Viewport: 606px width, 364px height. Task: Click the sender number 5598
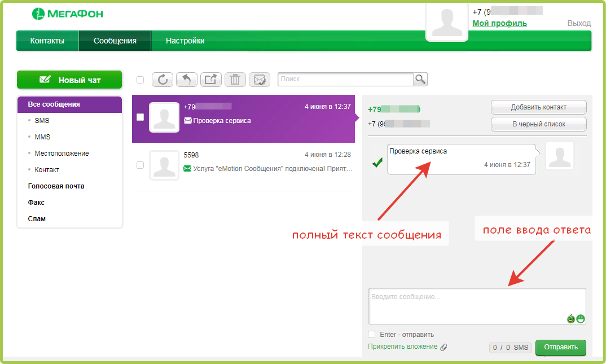pos(191,155)
